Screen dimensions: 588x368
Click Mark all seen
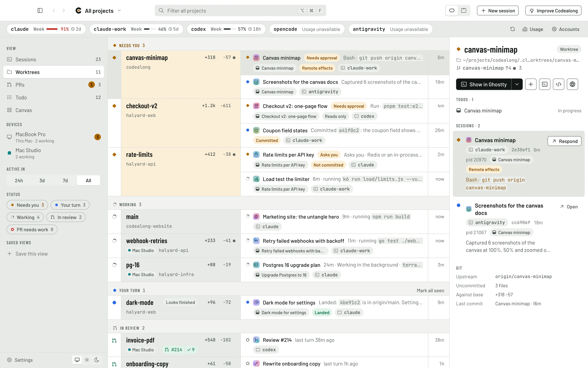point(430,290)
